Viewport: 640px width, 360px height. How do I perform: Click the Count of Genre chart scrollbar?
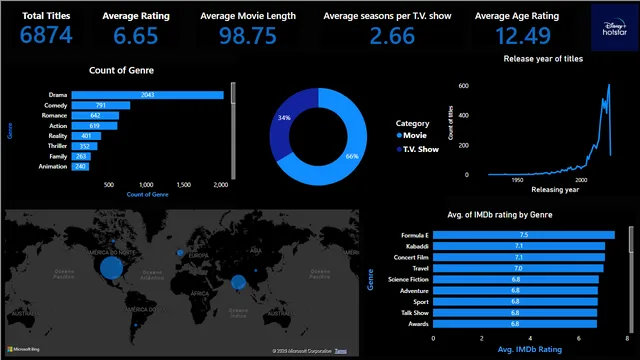tap(233, 131)
